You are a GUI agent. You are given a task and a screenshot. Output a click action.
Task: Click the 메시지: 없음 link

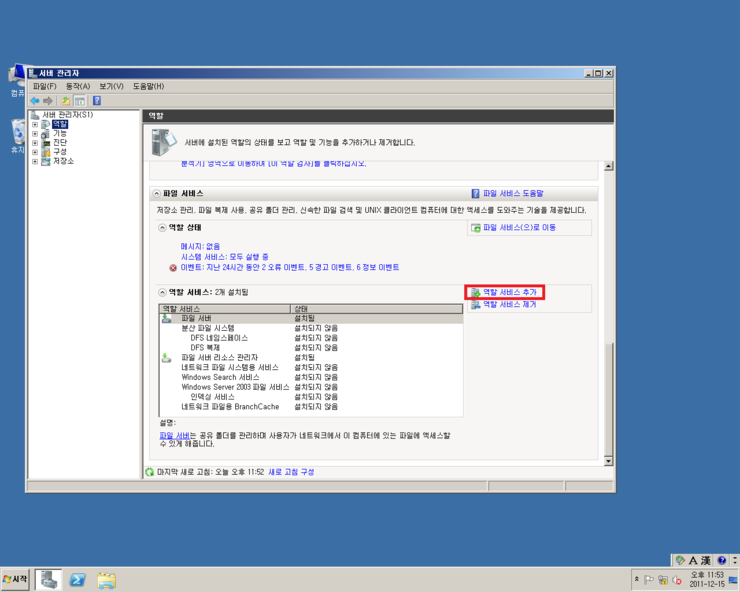[x=200, y=246]
